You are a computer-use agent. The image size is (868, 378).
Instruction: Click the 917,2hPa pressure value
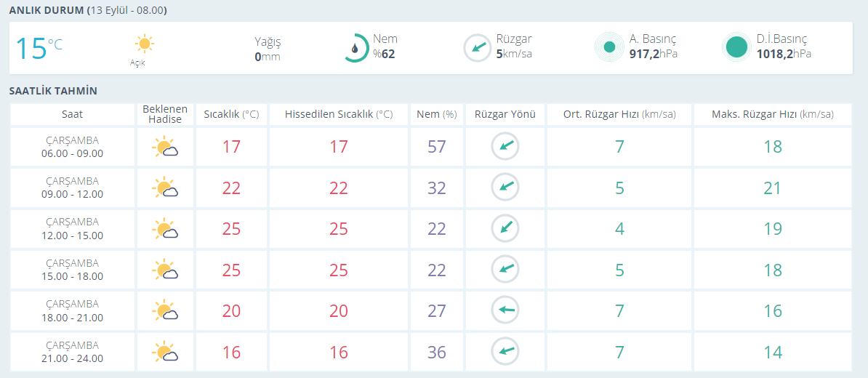tap(654, 55)
